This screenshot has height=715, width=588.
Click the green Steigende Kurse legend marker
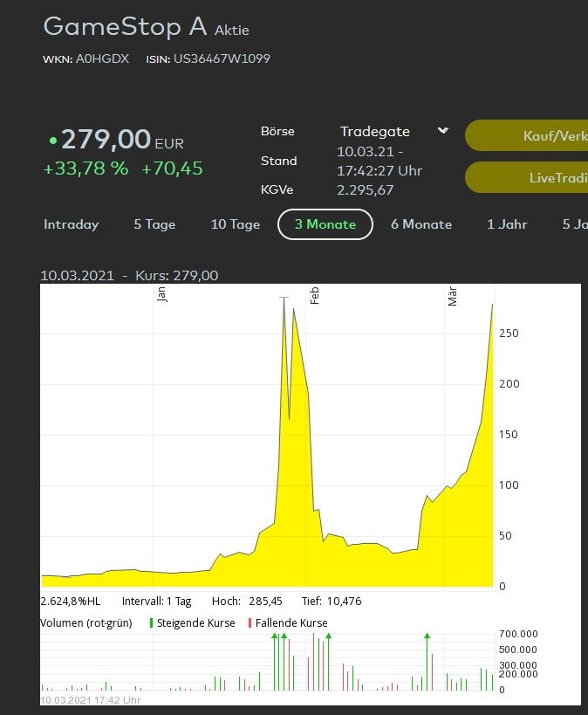point(152,622)
